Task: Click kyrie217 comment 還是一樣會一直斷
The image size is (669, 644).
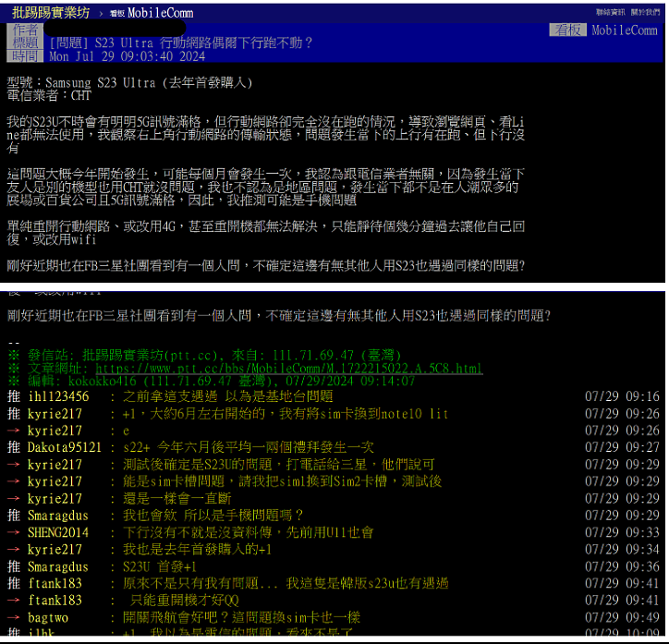Action: click(177, 499)
